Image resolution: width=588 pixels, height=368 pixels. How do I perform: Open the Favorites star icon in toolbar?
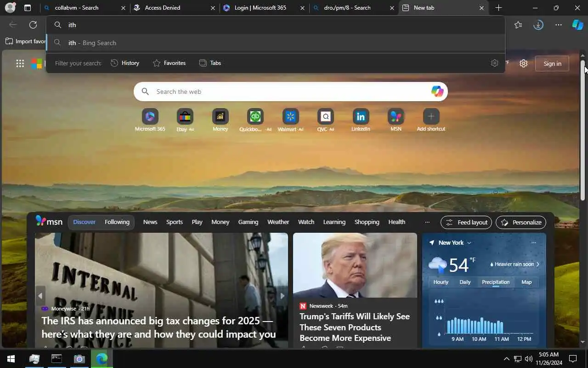click(x=518, y=25)
